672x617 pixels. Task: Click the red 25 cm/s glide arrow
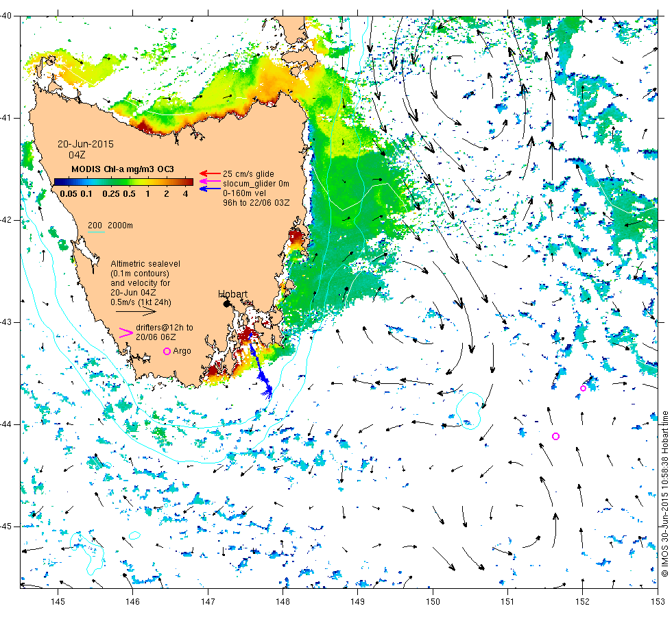210,173
